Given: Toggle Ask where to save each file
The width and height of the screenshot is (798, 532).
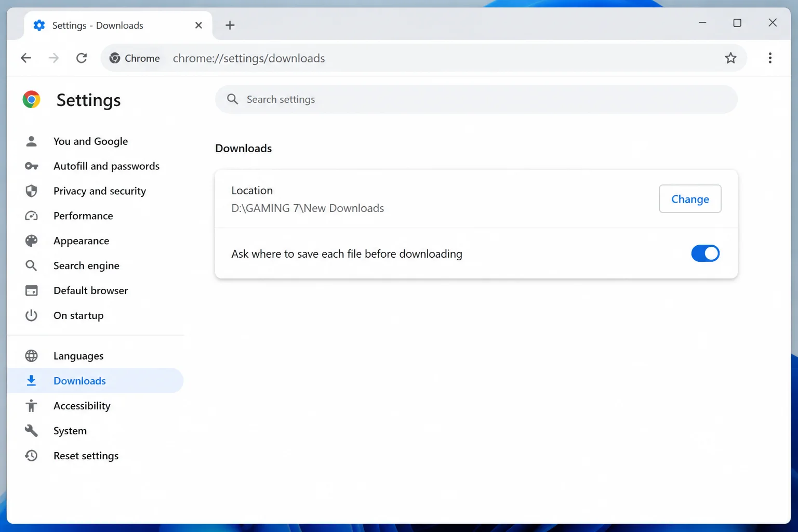Looking at the screenshot, I should tap(705, 254).
